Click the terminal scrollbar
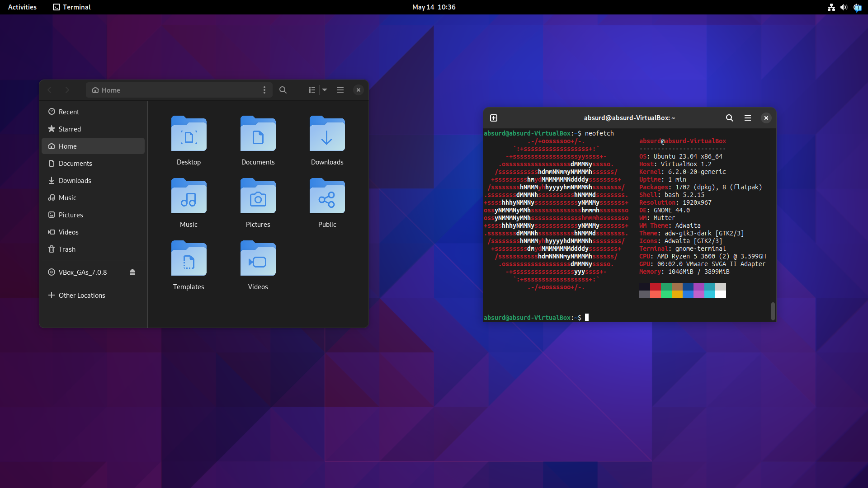The height and width of the screenshot is (488, 868). [x=773, y=311]
